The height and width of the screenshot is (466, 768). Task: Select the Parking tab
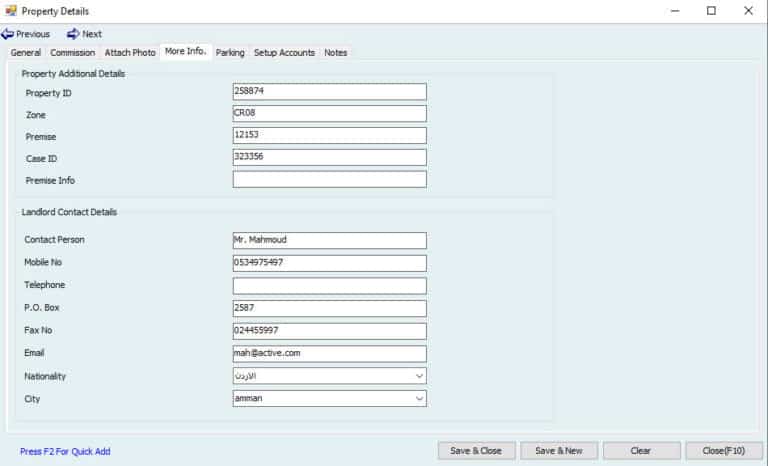tap(230, 53)
